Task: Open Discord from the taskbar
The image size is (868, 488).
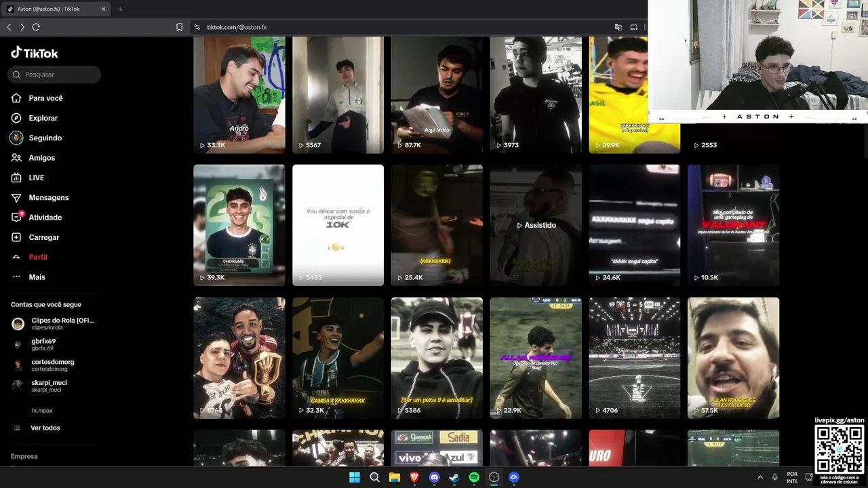Action: coord(435,477)
